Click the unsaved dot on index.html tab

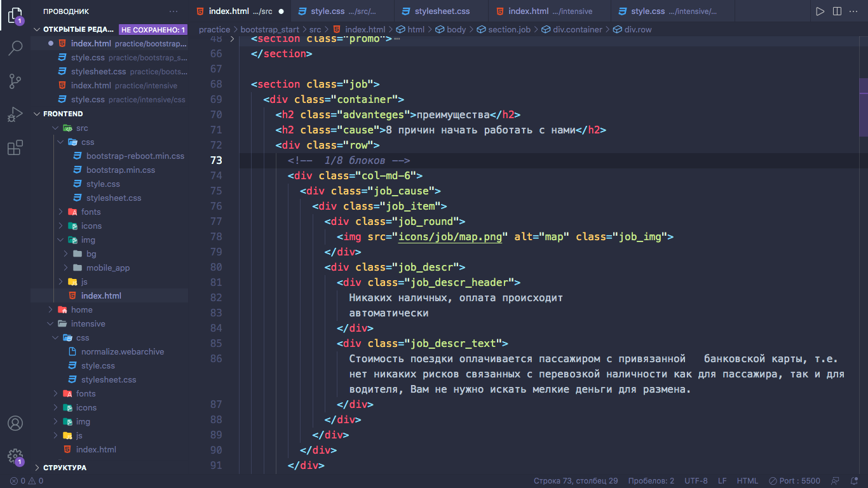click(281, 11)
